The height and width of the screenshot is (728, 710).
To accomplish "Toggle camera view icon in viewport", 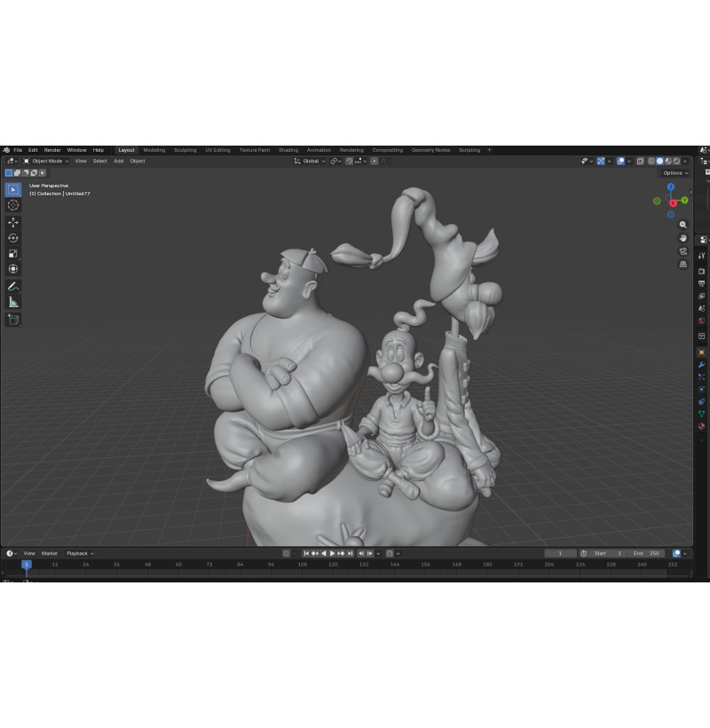I will (x=683, y=251).
